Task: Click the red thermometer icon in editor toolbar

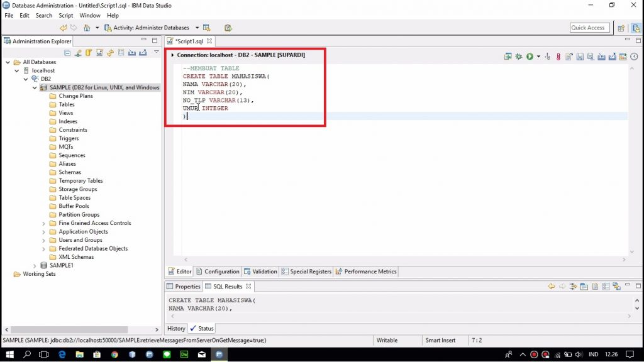Action: coord(558,57)
